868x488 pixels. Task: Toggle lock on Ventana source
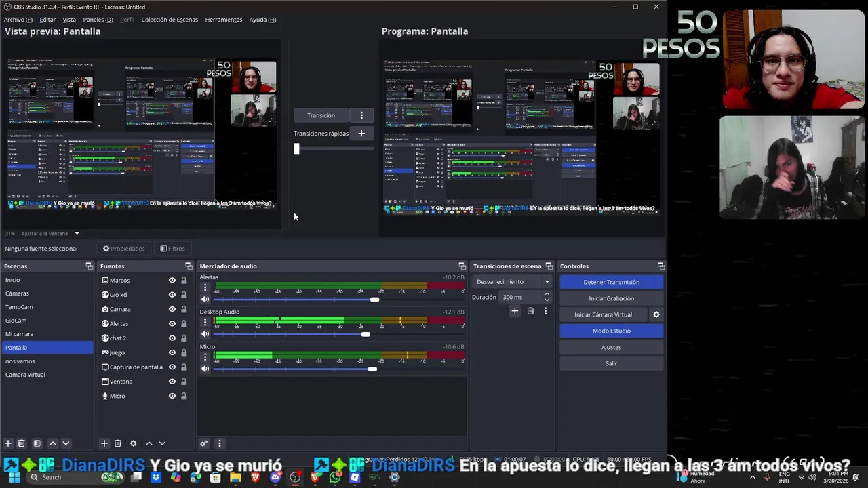coord(184,382)
